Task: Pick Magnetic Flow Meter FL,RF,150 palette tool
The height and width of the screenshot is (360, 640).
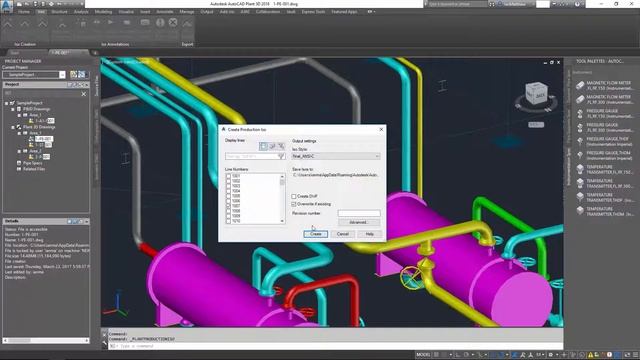Action: 605,85
